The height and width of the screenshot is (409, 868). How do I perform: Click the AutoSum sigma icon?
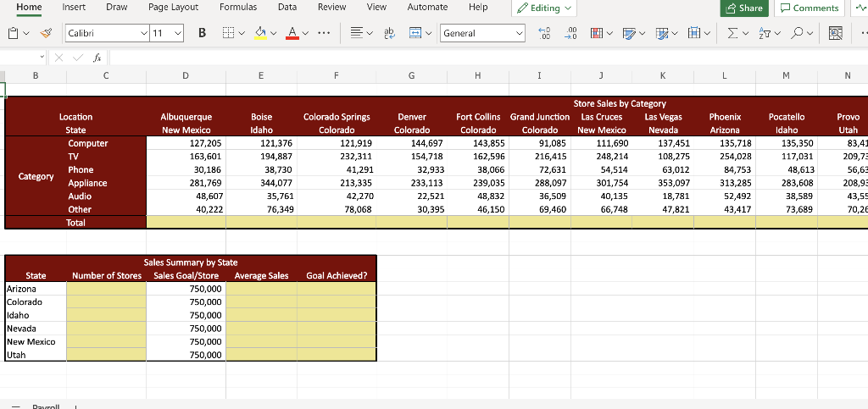[732, 33]
